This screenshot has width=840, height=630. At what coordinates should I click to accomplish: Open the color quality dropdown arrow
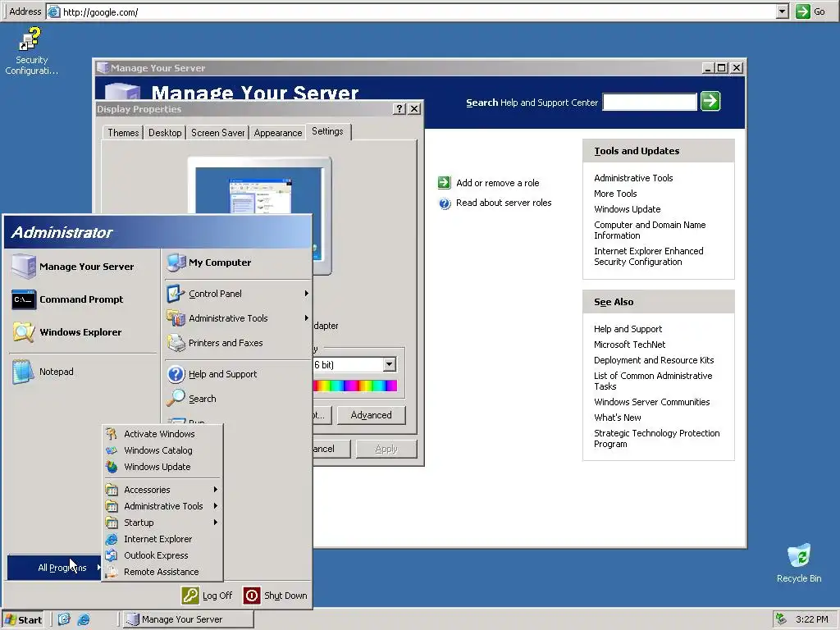390,365
